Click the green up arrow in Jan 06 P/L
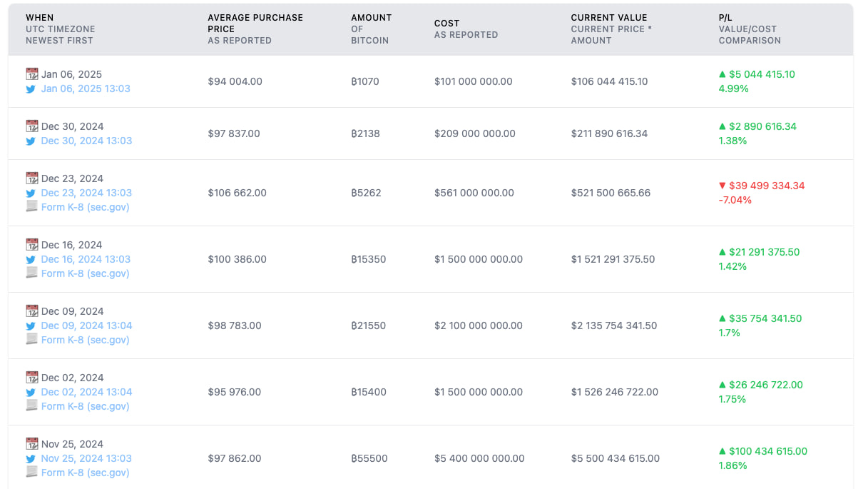This screenshot has width=868, height=489. point(722,74)
